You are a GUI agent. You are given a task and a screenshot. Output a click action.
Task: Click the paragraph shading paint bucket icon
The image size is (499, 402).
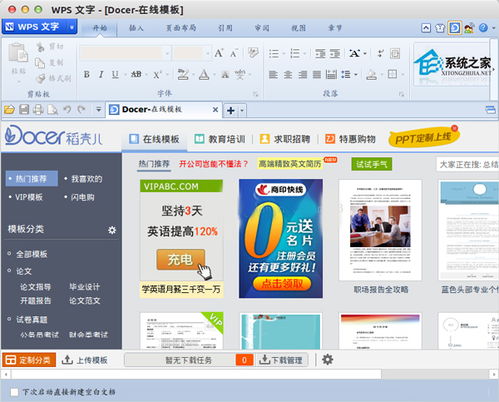(x=371, y=74)
